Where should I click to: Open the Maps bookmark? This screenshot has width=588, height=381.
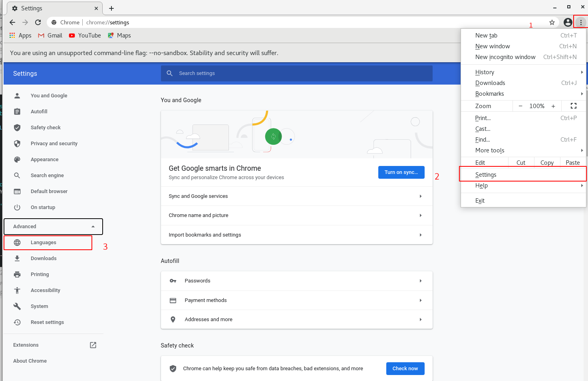click(x=119, y=36)
